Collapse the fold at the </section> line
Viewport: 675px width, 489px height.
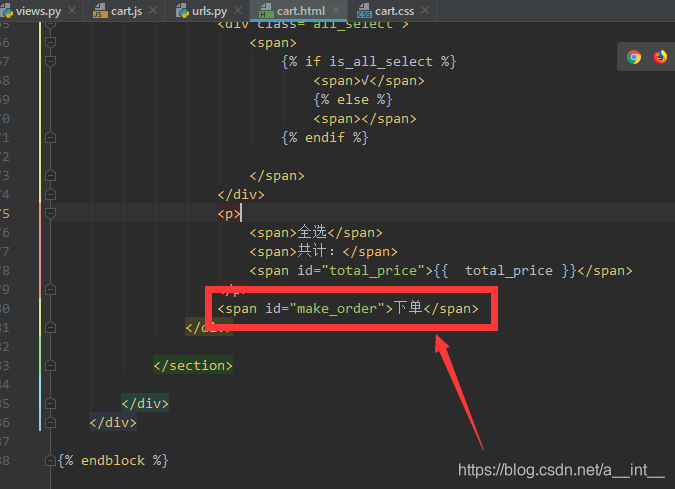tap(50, 365)
